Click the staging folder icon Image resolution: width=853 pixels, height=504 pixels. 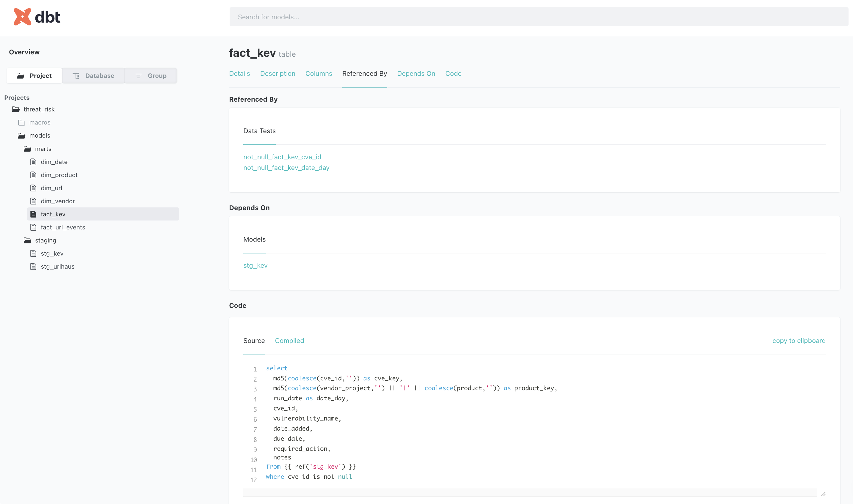pyautogui.click(x=27, y=240)
